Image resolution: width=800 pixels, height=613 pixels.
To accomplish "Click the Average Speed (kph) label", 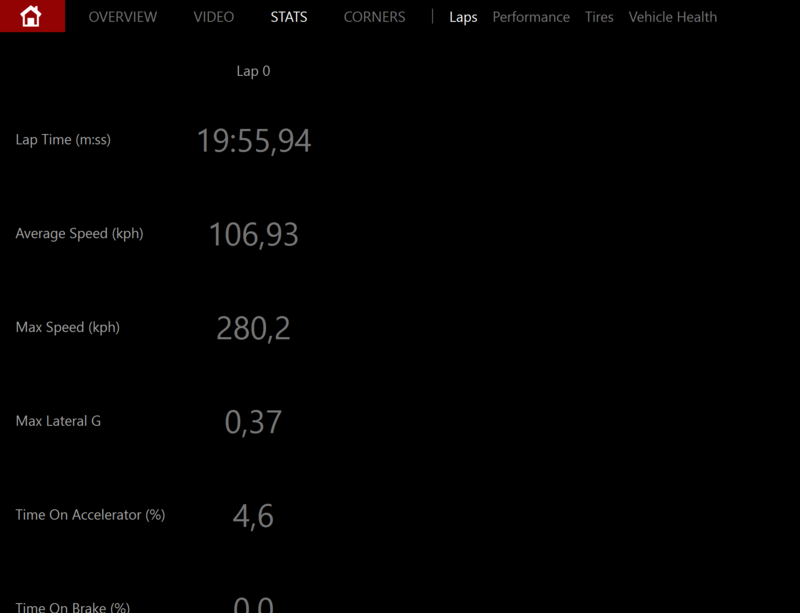I will point(79,234).
